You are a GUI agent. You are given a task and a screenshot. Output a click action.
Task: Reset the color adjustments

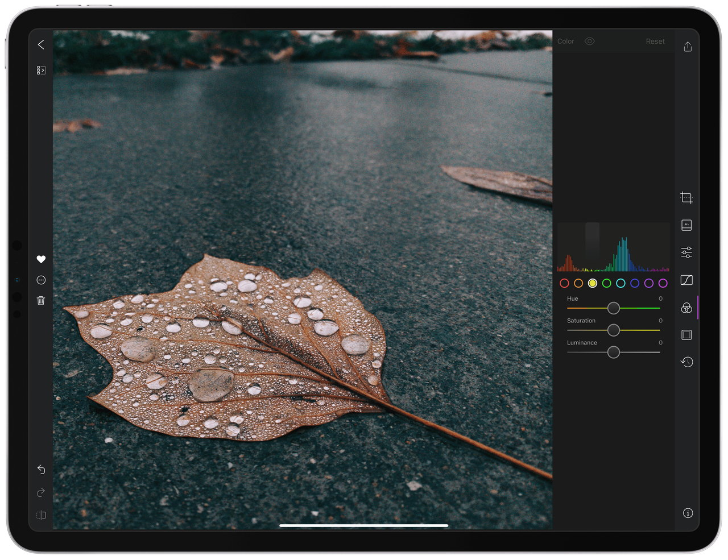click(x=655, y=42)
